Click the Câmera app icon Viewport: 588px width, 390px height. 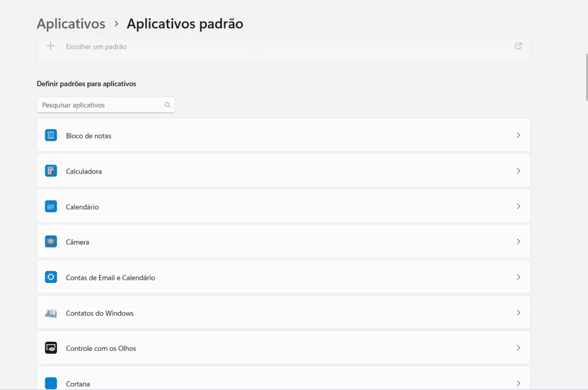click(x=51, y=242)
